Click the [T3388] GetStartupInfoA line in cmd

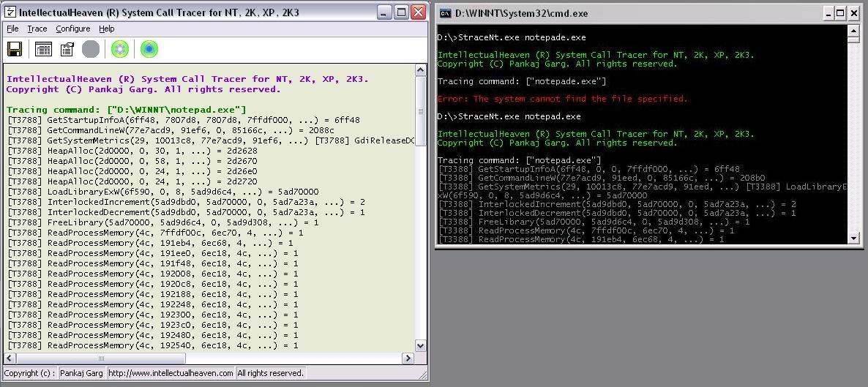[588, 169]
